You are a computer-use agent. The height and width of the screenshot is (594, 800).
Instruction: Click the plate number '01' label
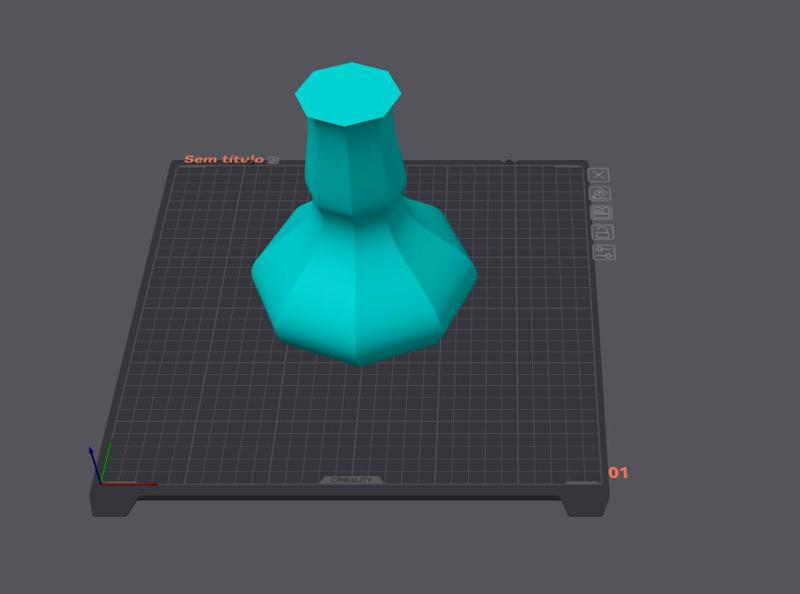(618, 473)
